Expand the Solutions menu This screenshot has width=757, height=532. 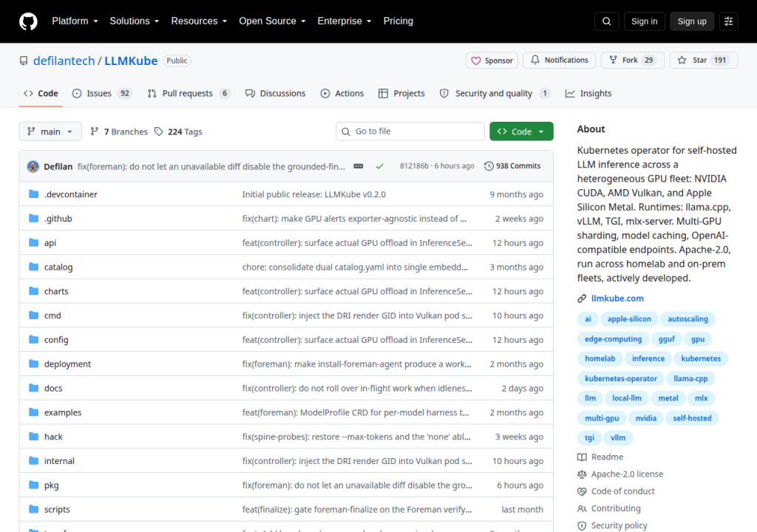(135, 21)
